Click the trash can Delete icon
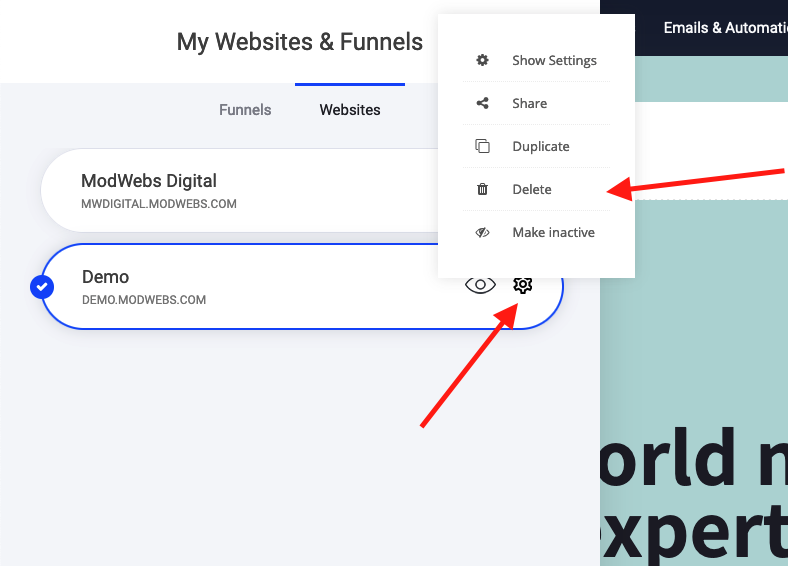Viewport: 788px width, 566px height. (x=483, y=189)
